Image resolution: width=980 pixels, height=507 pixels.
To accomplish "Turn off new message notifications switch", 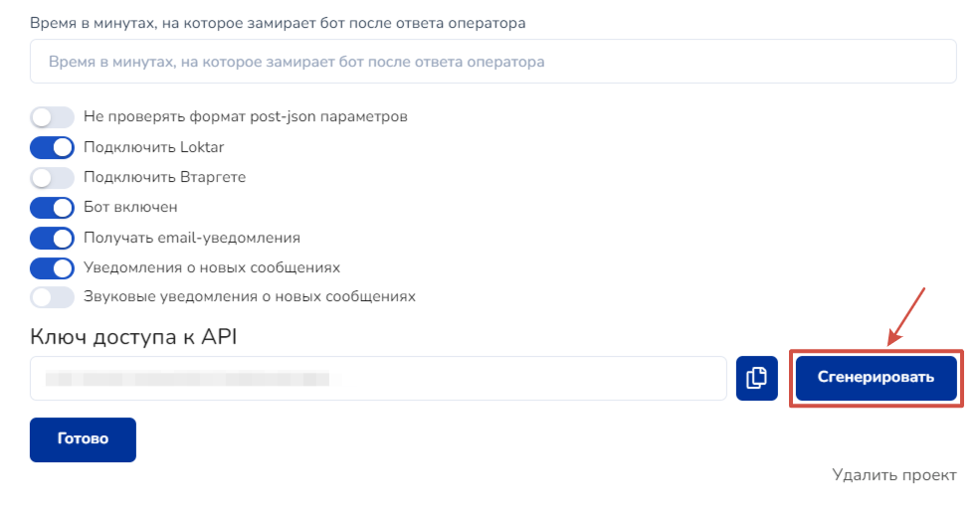I will coord(53,268).
